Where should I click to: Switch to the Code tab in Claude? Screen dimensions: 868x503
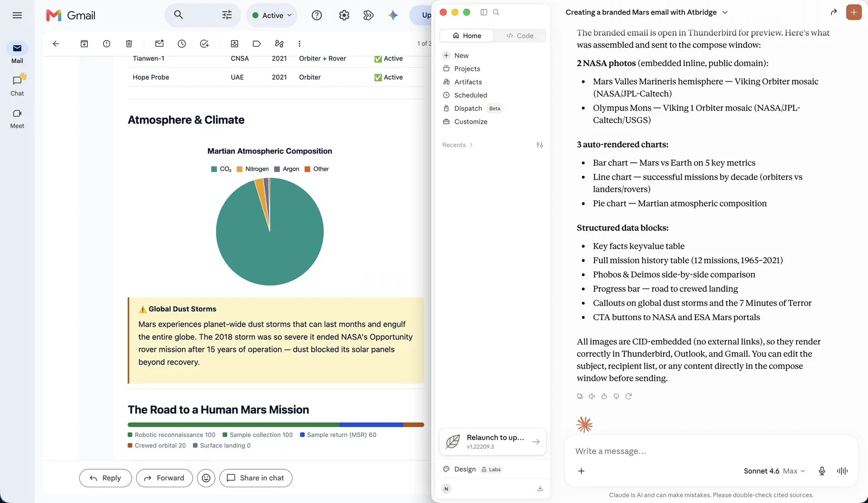coord(520,36)
